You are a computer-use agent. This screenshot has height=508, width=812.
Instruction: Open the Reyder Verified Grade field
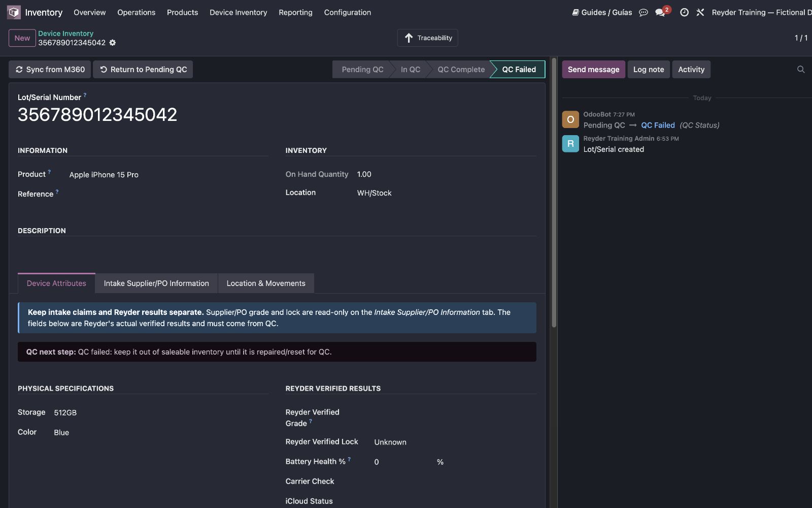[x=455, y=418]
